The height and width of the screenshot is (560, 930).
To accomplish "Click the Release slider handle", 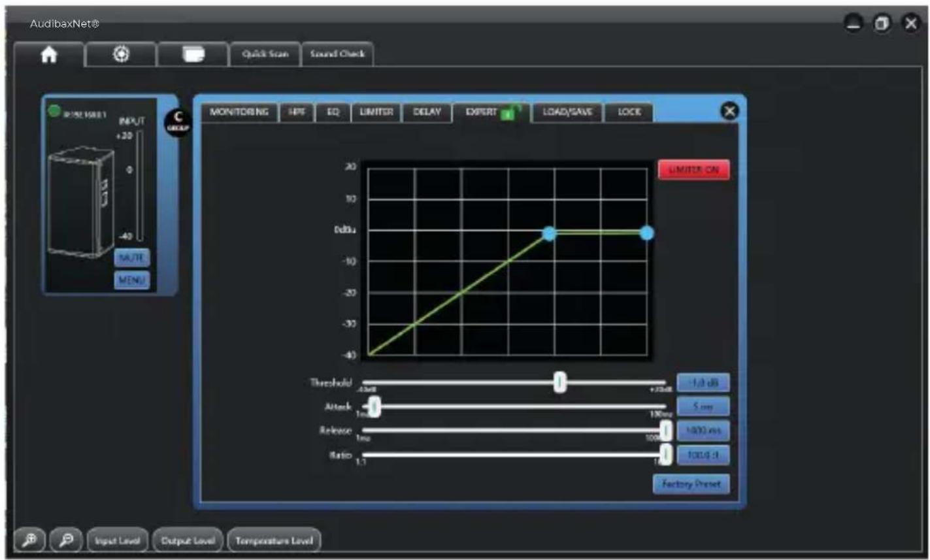I will point(666,431).
